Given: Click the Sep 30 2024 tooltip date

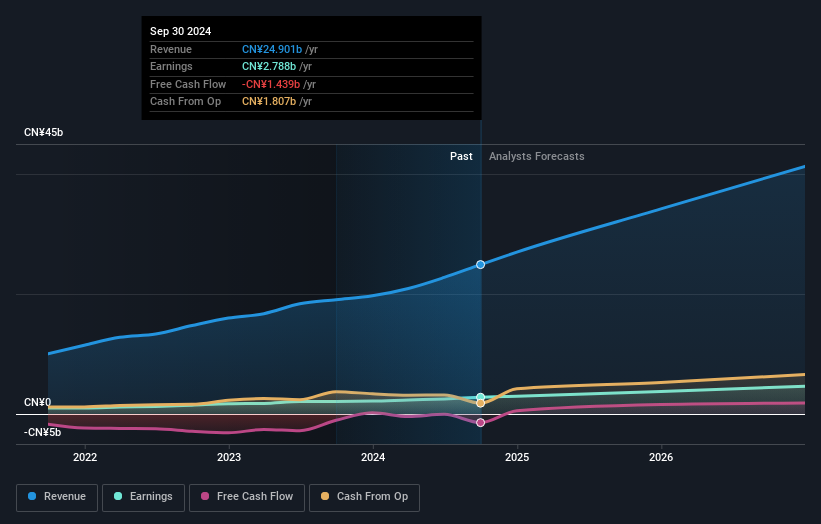Looking at the screenshot, I should (181, 31).
